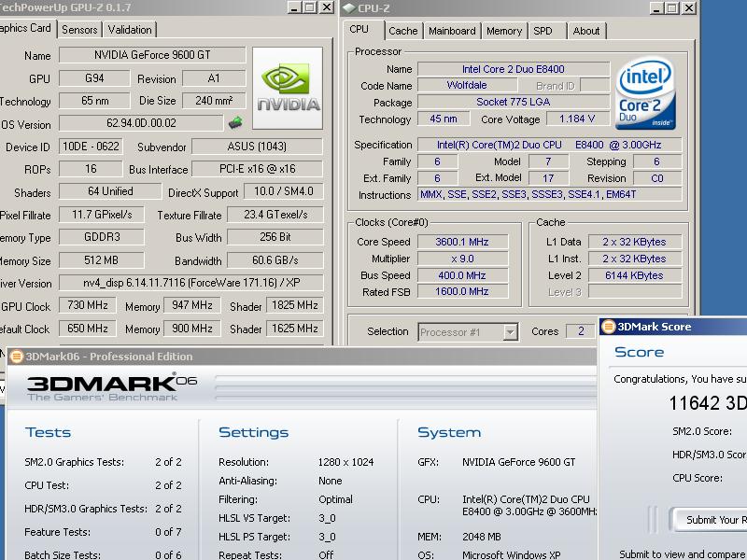Image resolution: width=747 pixels, height=560 pixels.
Task: Click the Specification field in CPU-Z
Action: [549, 145]
